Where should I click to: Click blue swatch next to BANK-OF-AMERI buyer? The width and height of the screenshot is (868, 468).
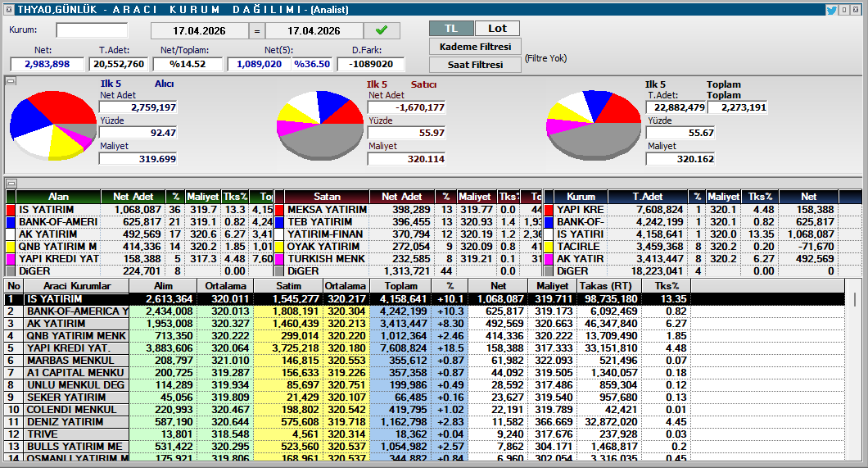coord(11,222)
